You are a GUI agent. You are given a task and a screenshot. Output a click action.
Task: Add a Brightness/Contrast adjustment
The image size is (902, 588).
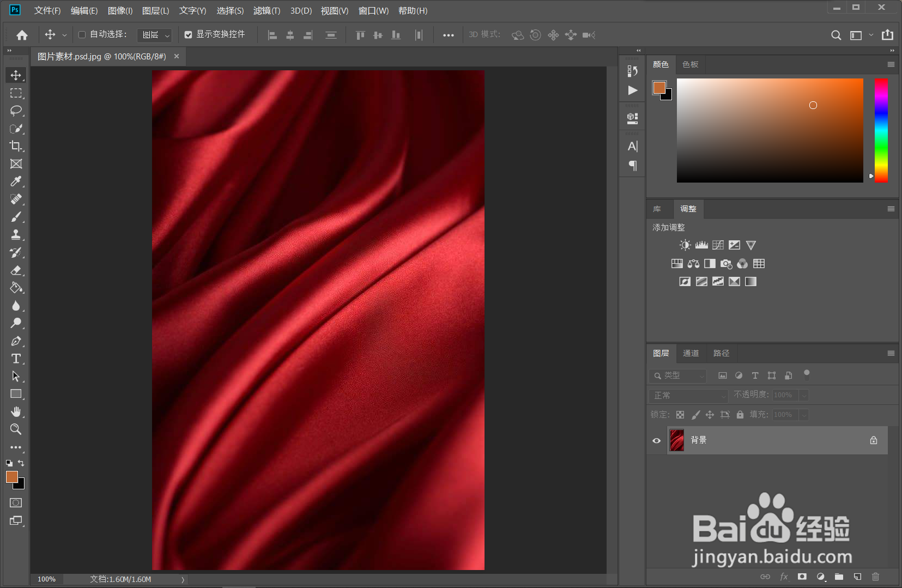[x=685, y=245]
